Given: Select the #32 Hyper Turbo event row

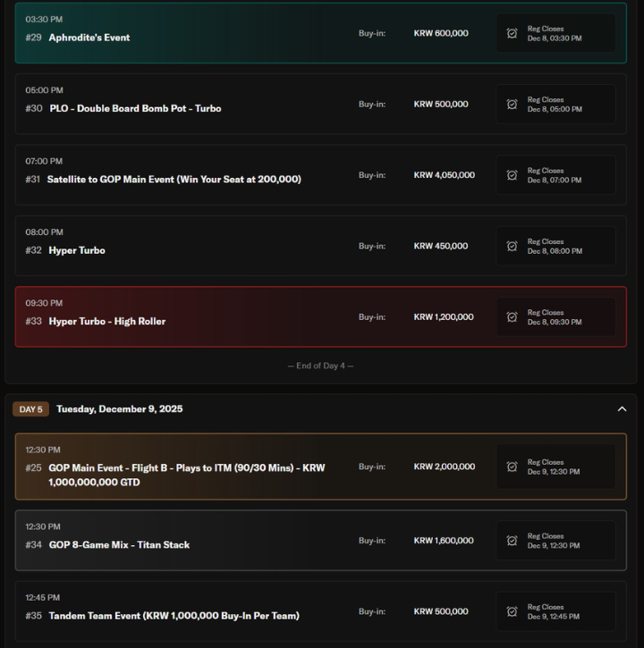Looking at the screenshot, I should 77,250.
